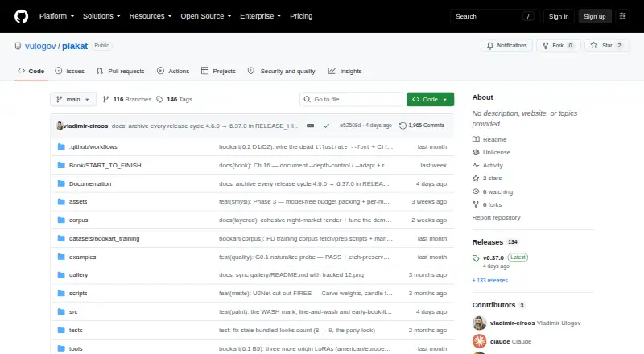
Task: Open commit details ellipsis icon
Action: tap(311, 126)
